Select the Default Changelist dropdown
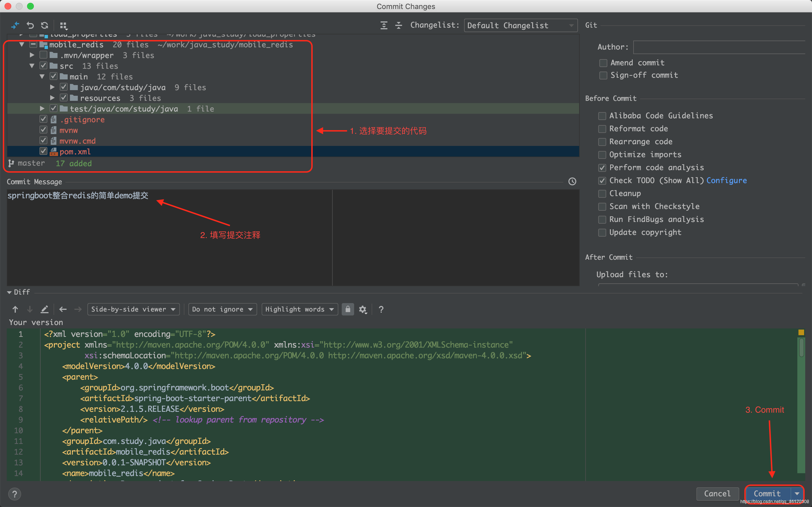 tap(520, 25)
